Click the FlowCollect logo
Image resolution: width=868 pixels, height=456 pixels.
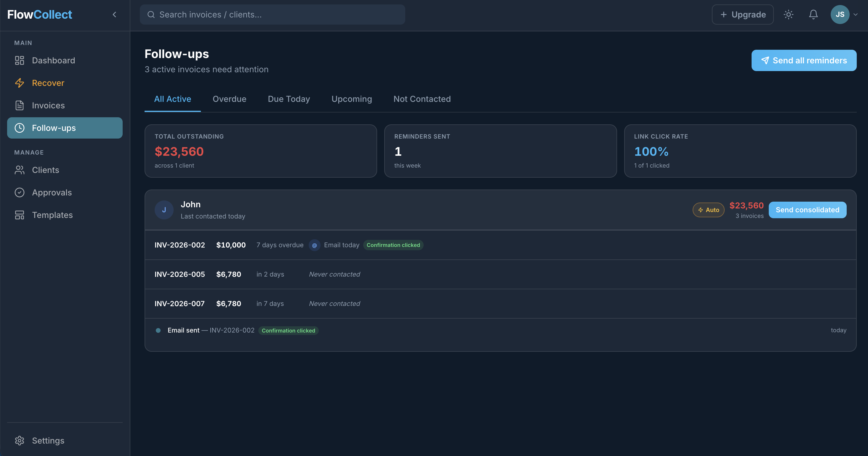[x=39, y=15]
